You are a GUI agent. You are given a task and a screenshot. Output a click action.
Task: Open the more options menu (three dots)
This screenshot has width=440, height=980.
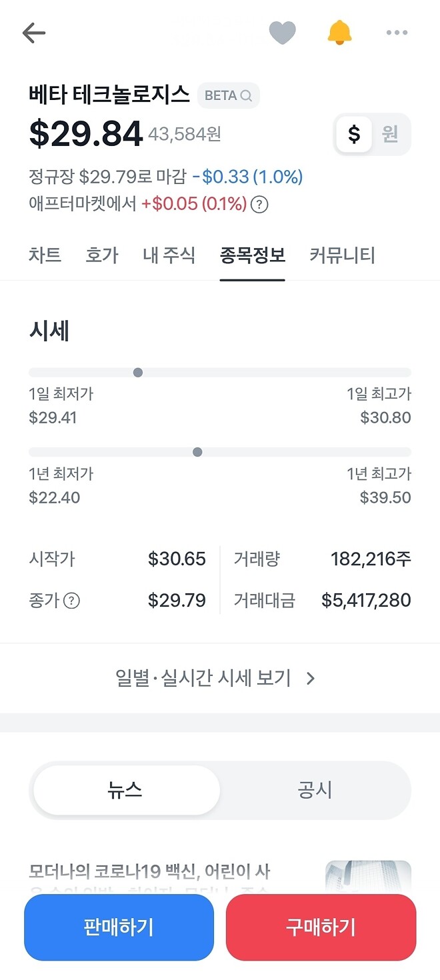(397, 32)
